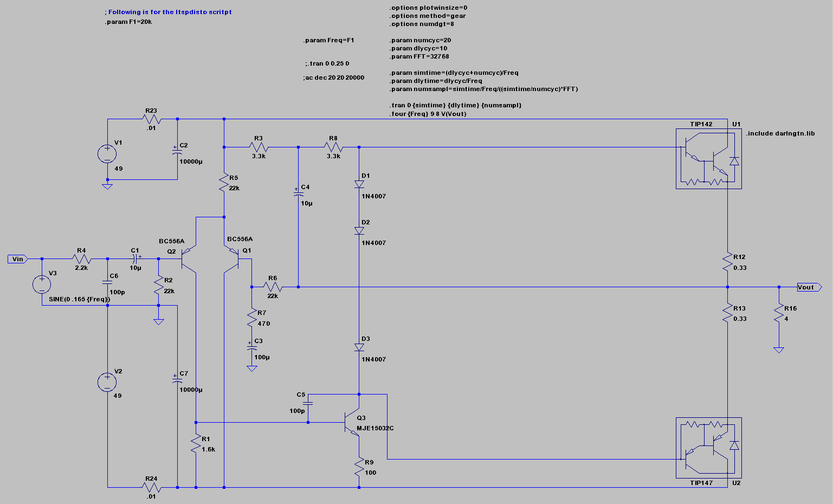This screenshot has height=504, width=833.
Task: Click capacitor C2 symbol
Action: point(177,152)
